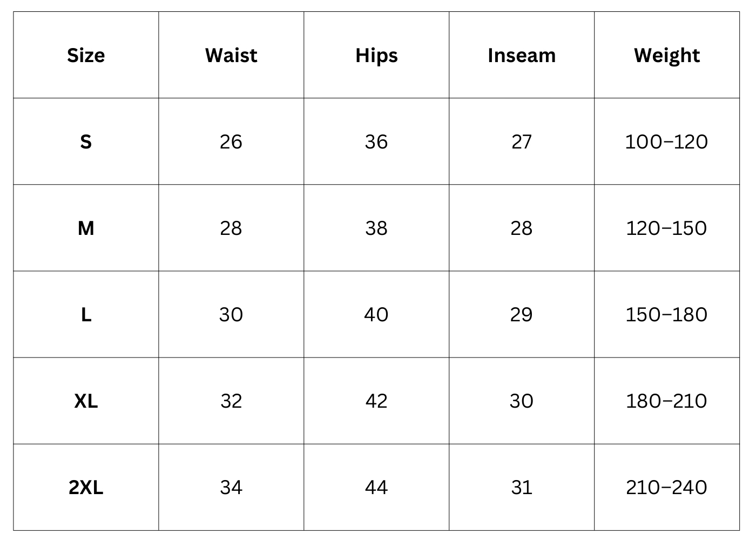Select the XL size row label
756x540 pixels.
click(x=86, y=401)
